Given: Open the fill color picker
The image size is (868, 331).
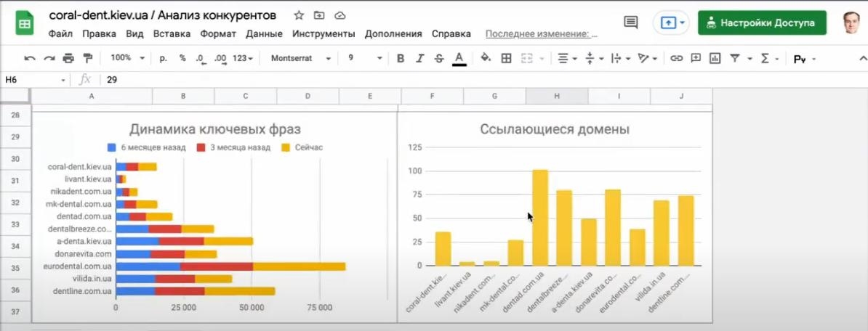Looking at the screenshot, I should coord(486,57).
